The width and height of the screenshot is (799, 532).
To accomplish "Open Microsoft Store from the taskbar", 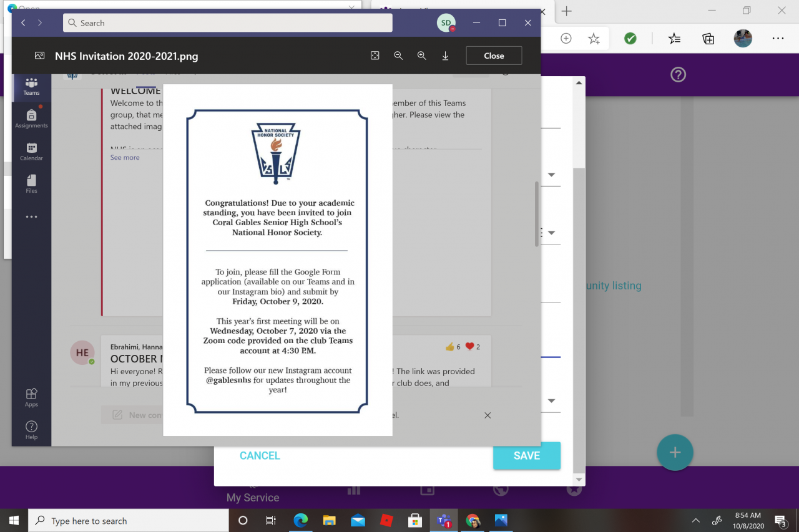I will (x=415, y=520).
